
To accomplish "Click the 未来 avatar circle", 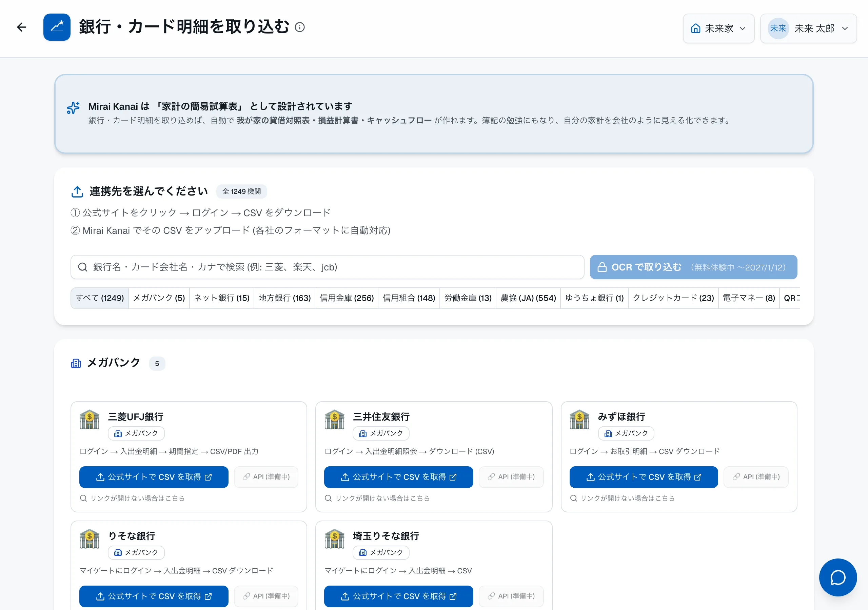I will [x=778, y=28].
